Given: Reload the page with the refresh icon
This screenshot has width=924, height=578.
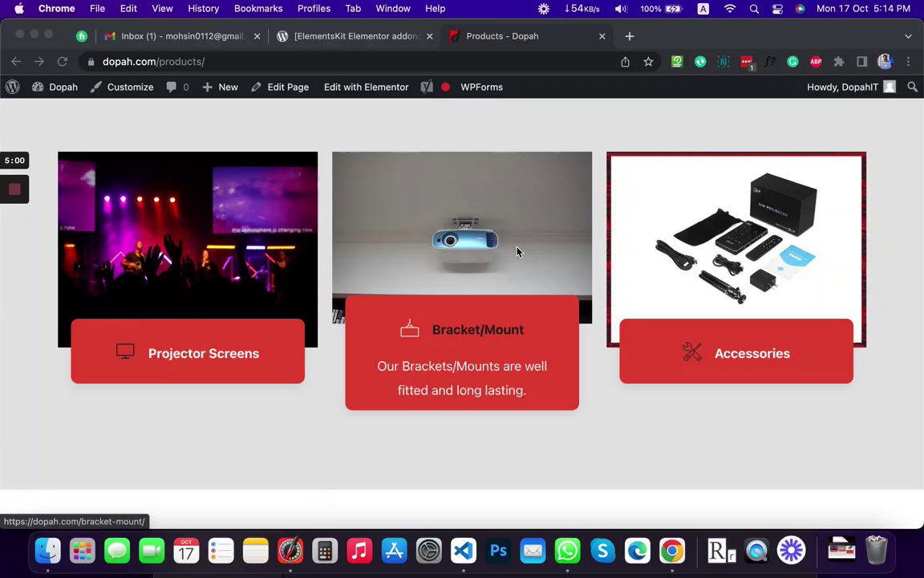Looking at the screenshot, I should (x=63, y=61).
